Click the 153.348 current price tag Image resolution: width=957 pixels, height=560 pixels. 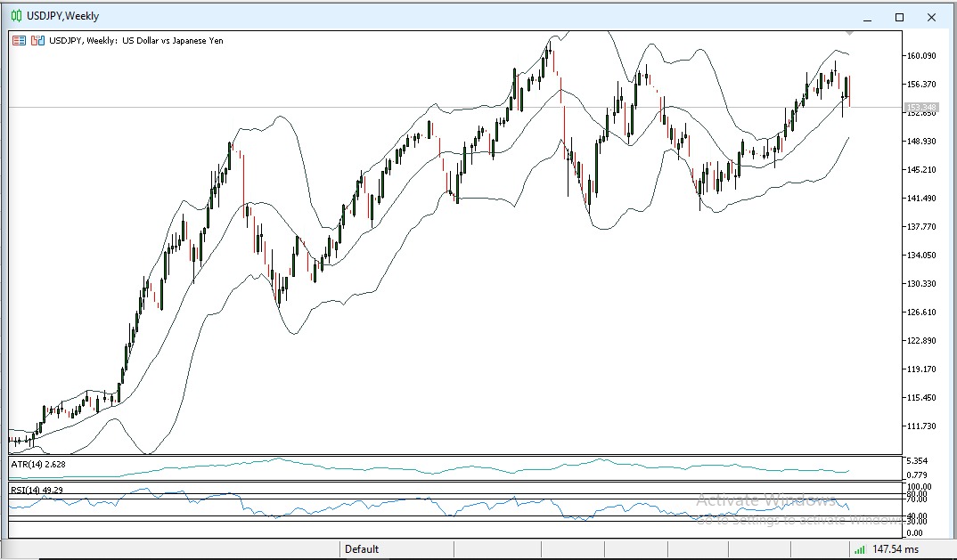(x=920, y=108)
